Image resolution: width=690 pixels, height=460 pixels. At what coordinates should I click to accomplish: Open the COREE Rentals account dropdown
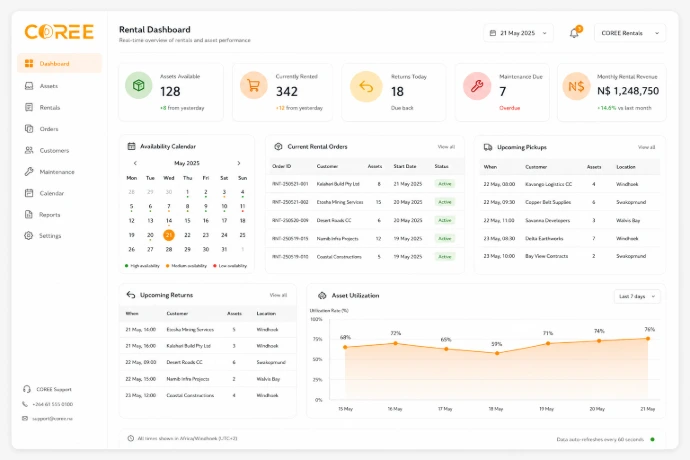pyautogui.click(x=630, y=33)
